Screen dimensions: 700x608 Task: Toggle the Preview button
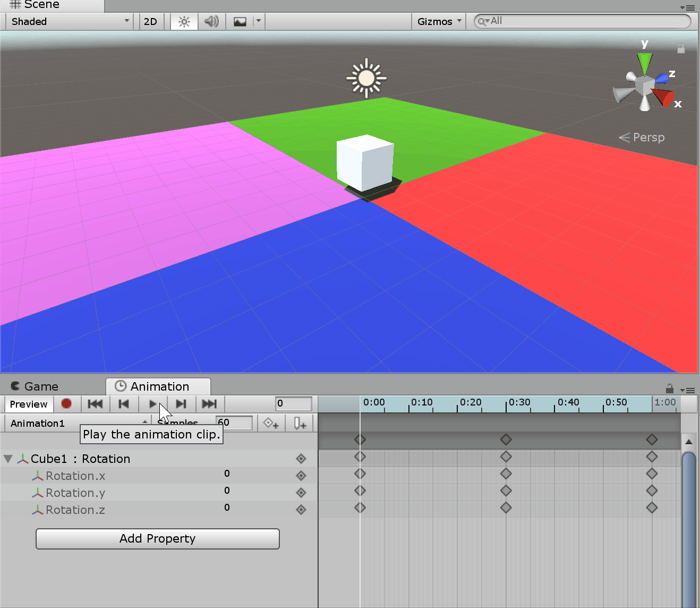(x=29, y=404)
